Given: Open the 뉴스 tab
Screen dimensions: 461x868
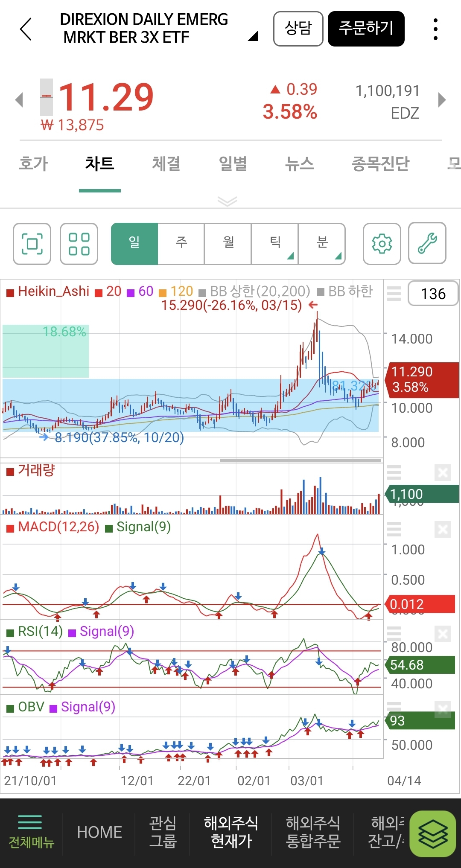Looking at the screenshot, I should pos(300,163).
